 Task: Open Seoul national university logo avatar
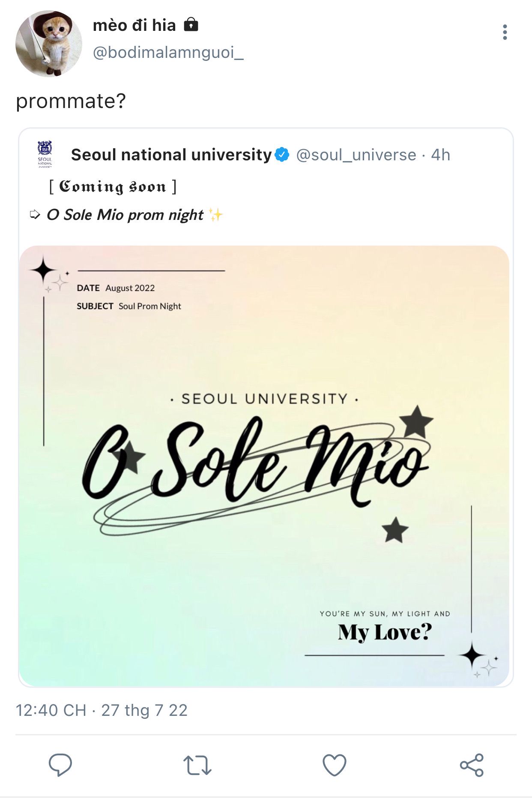pos(45,154)
